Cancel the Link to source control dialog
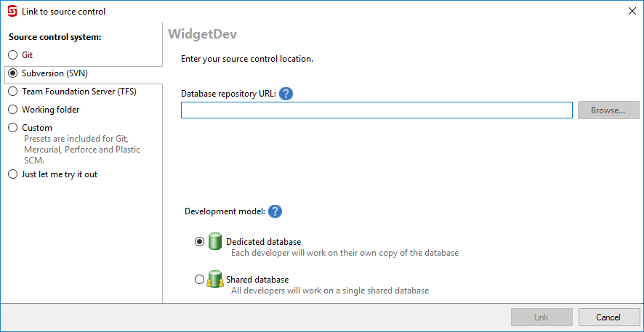 (608, 317)
